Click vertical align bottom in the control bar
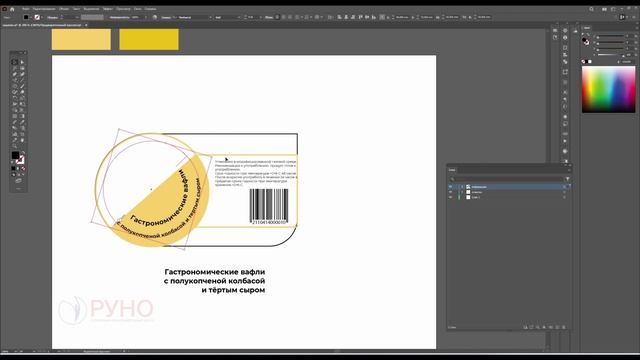This screenshot has width=640, height=360. coord(373,17)
